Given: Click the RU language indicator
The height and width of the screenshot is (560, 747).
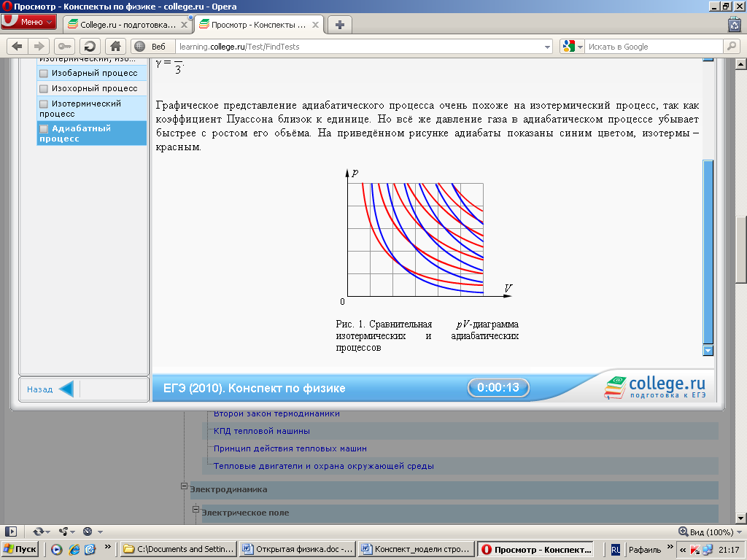Looking at the screenshot, I should point(616,550).
